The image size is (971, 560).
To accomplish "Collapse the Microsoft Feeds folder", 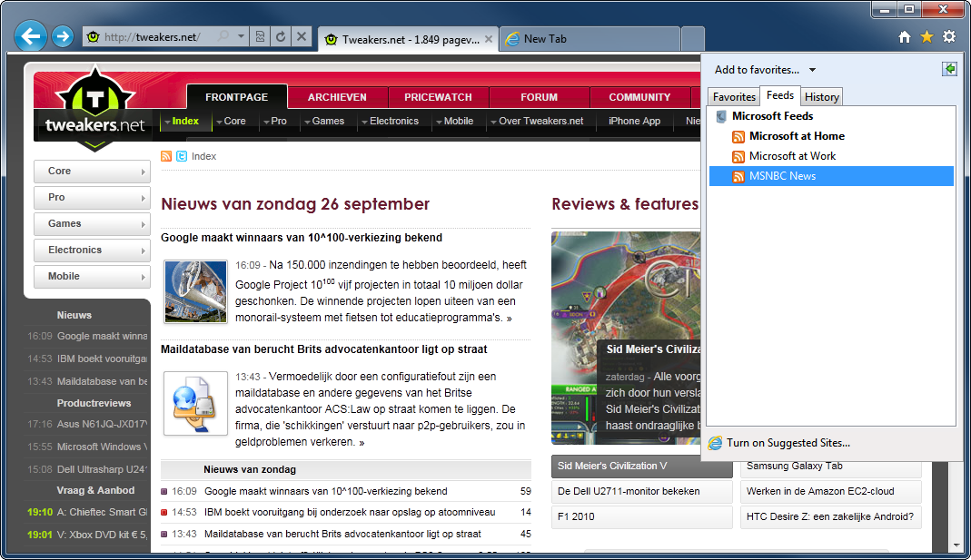I will click(772, 115).
